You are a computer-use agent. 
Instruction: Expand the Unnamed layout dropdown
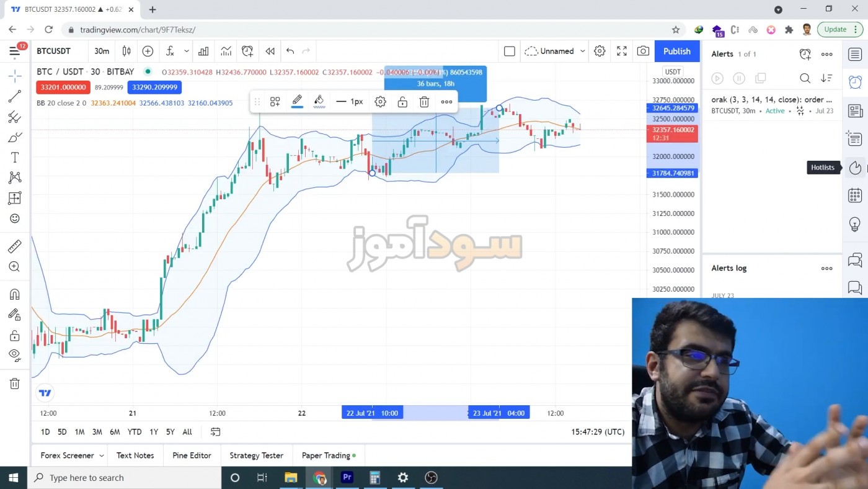(583, 51)
